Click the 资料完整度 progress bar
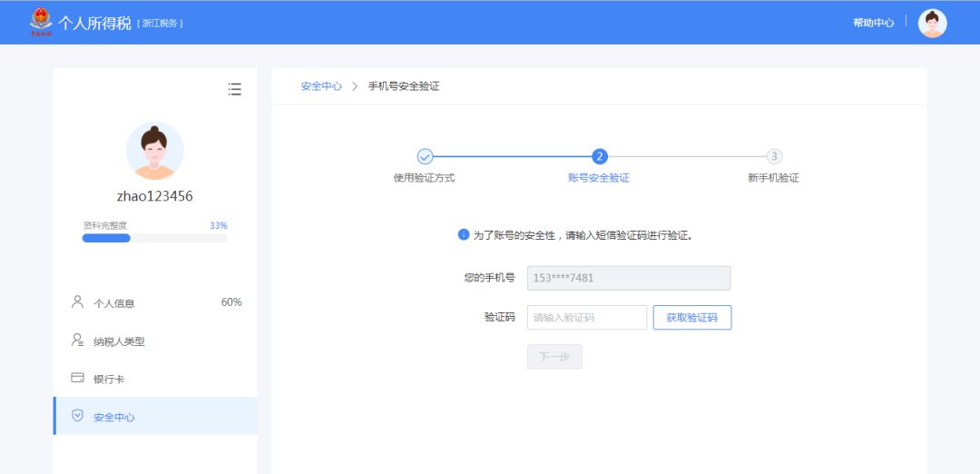Viewport: 980px width, 474px height. [154, 238]
